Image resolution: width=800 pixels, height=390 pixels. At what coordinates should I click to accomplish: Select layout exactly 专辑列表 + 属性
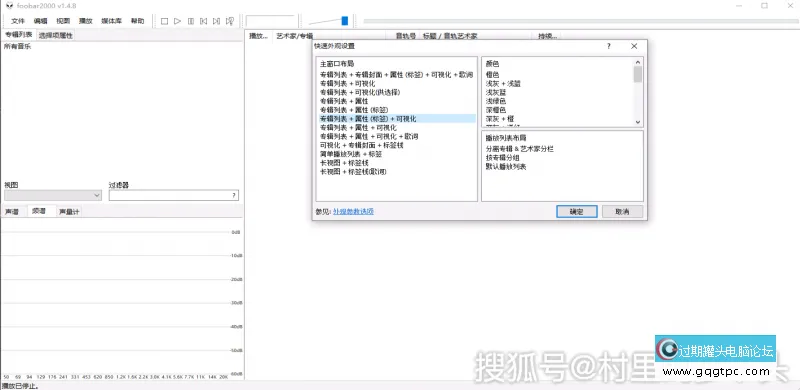click(344, 101)
